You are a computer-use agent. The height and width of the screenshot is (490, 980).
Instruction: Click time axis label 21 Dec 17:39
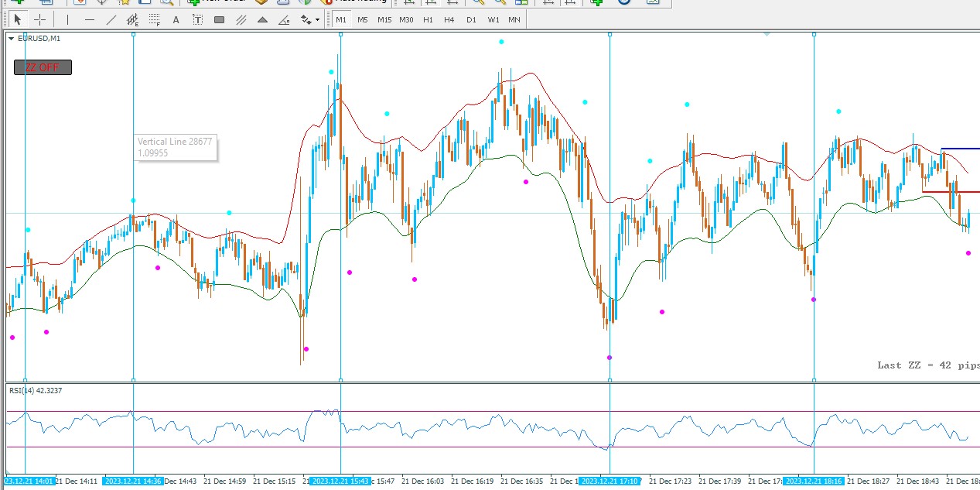(720, 481)
